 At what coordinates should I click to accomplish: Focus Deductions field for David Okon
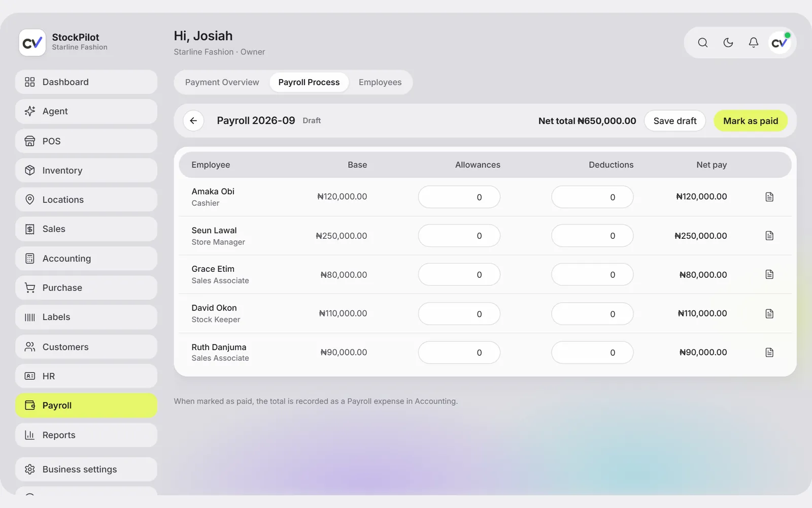click(x=592, y=314)
